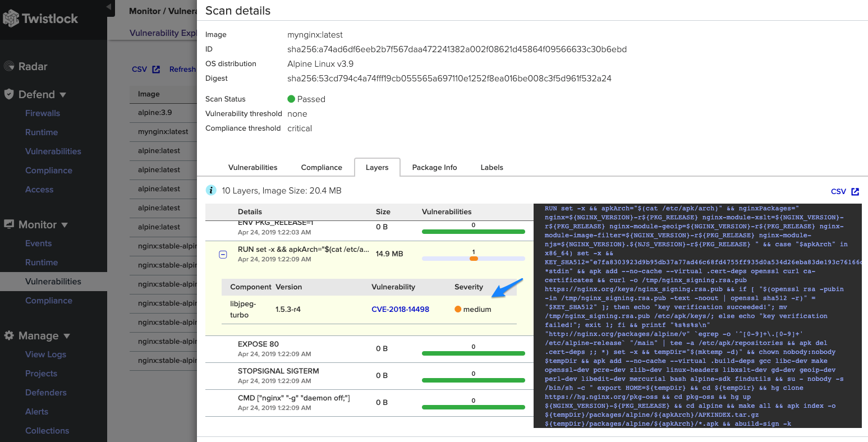The width and height of the screenshot is (868, 442).
Task: Switch to the Vulnerabilities tab
Action: pyautogui.click(x=252, y=167)
